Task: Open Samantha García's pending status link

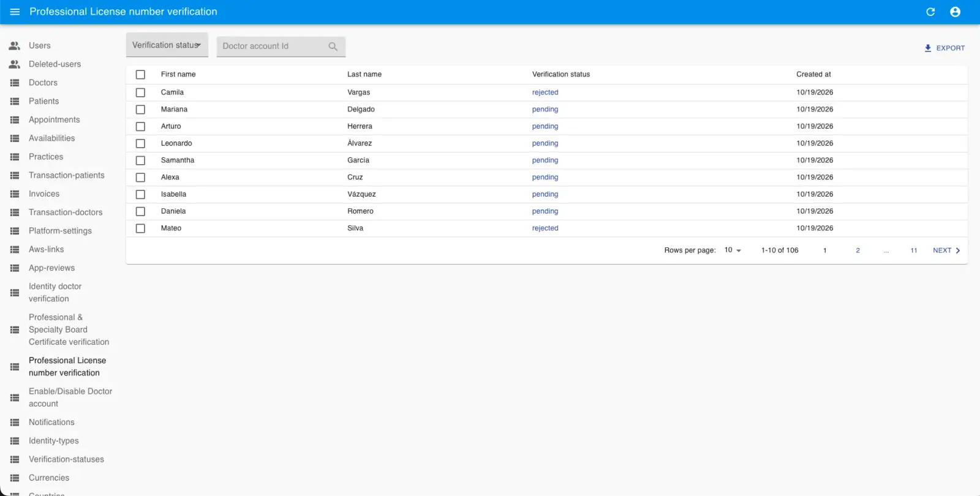Action: (x=545, y=160)
